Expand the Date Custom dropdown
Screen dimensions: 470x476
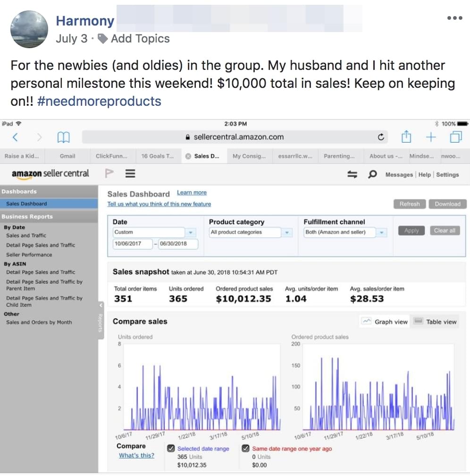click(x=191, y=232)
